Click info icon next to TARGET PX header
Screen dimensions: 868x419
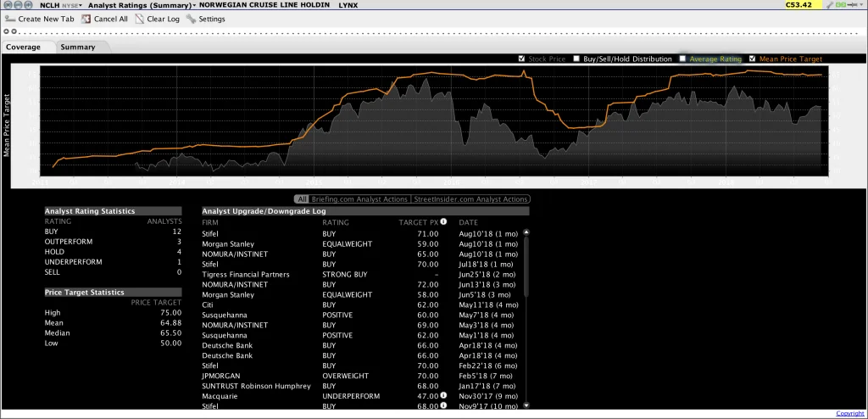443,221
